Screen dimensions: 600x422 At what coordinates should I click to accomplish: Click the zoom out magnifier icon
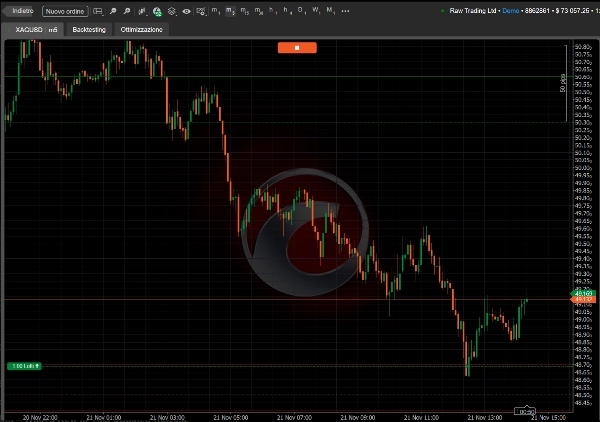tap(127, 11)
